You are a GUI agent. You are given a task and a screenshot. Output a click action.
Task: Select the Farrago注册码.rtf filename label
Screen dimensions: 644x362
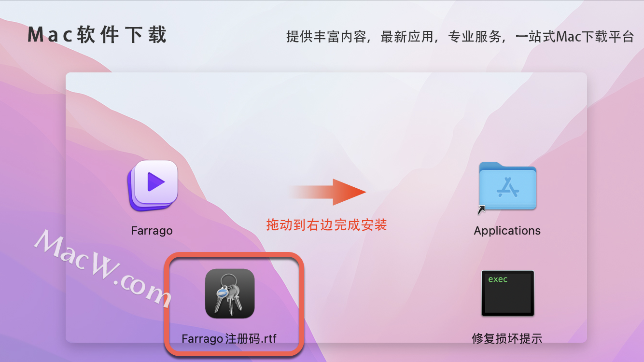tap(229, 338)
